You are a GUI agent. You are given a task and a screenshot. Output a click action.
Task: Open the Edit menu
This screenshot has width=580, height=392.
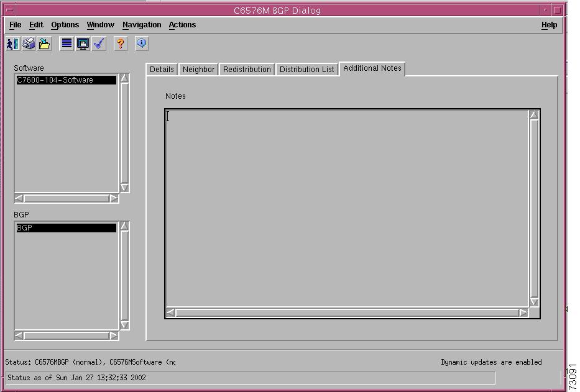click(x=36, y=25)
